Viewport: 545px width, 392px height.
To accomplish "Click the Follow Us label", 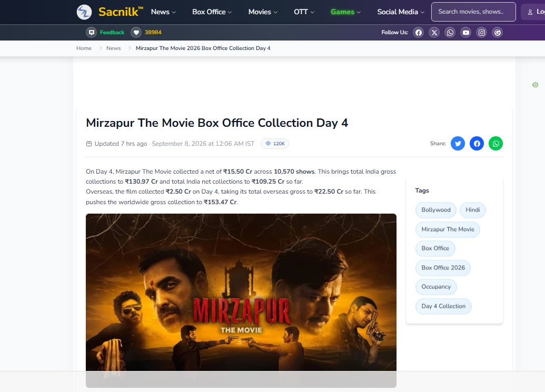I will tap(394, 32).
